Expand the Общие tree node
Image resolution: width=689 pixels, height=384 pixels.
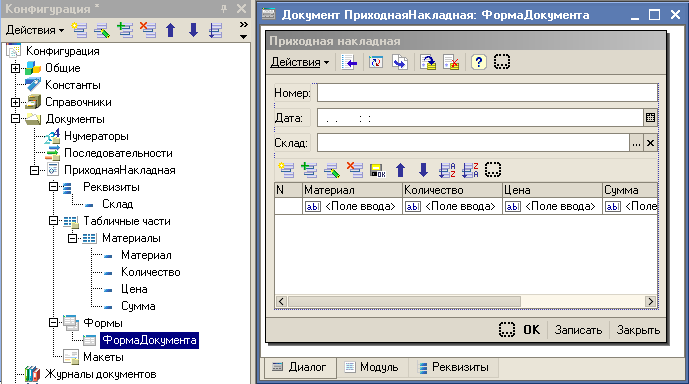tap(15, 68)
